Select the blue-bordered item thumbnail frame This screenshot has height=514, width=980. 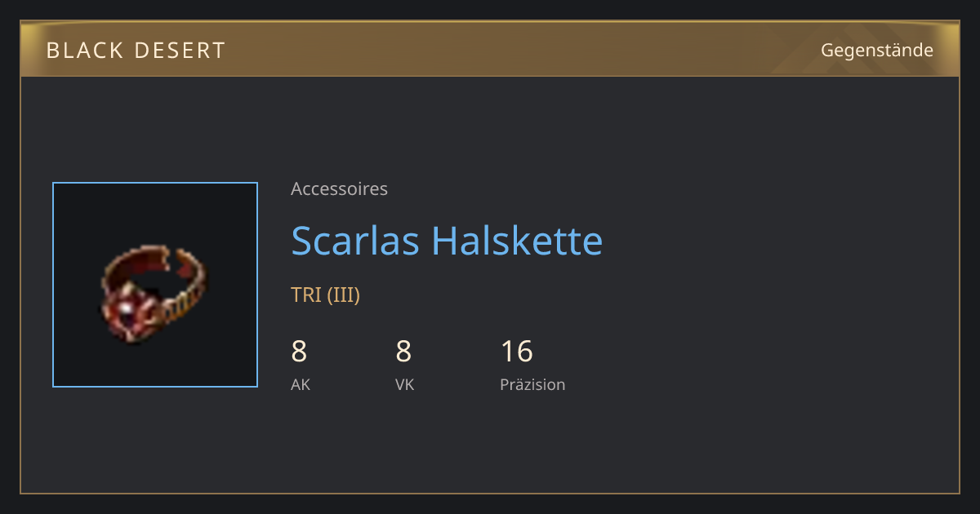[155, 285]
